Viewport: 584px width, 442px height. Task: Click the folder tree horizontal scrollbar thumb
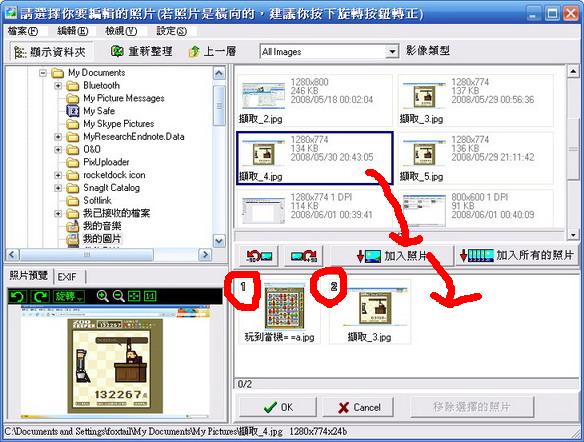[86, 255]
